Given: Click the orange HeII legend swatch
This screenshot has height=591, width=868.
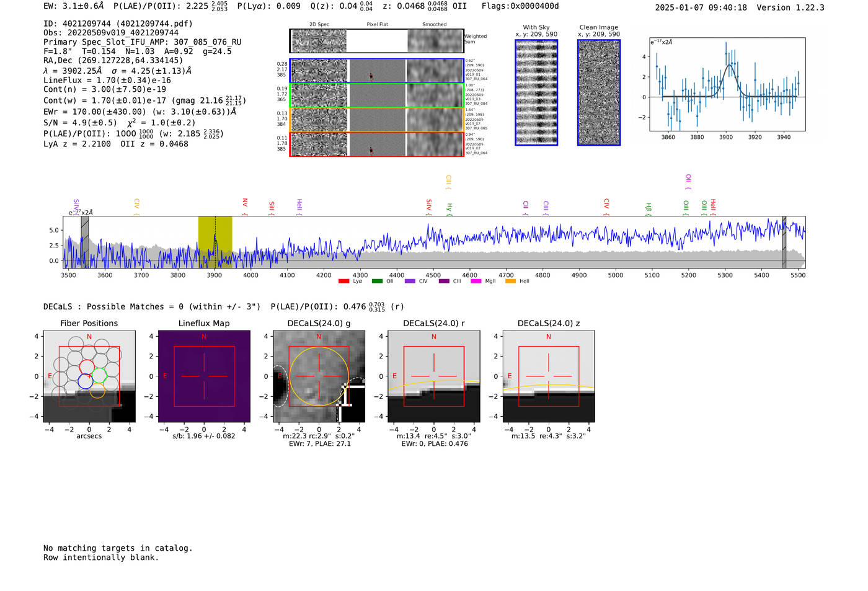Looking at the screenshot, I should (511, 282).
